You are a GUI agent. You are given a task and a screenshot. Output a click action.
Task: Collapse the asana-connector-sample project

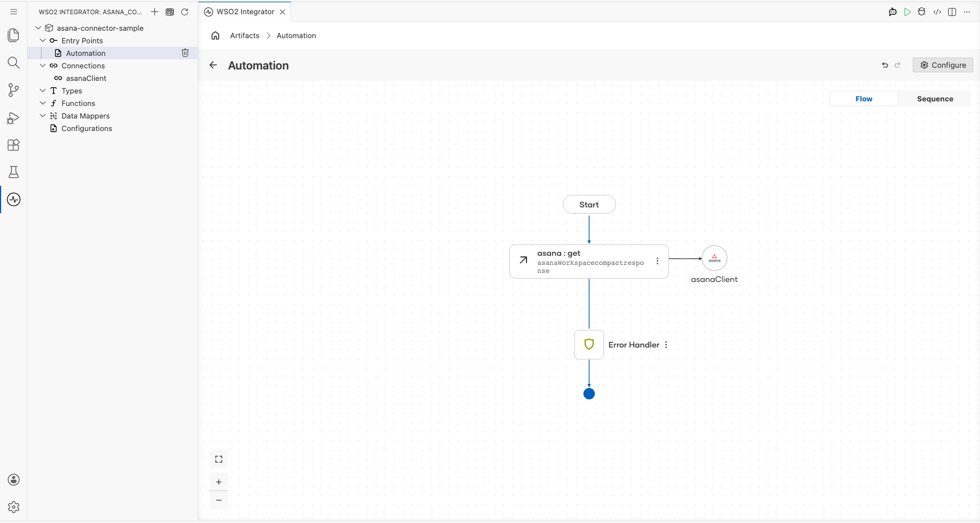(x=38, y=28)
